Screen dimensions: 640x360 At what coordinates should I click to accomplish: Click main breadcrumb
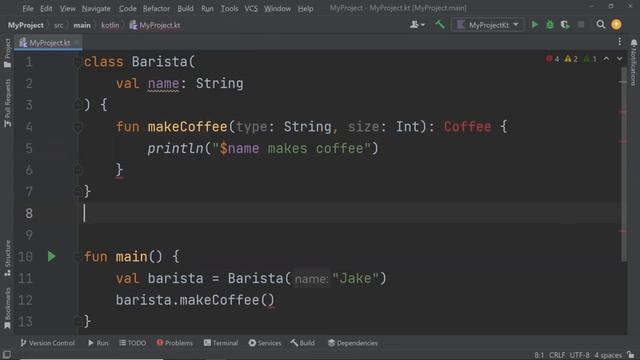point(82,25)
